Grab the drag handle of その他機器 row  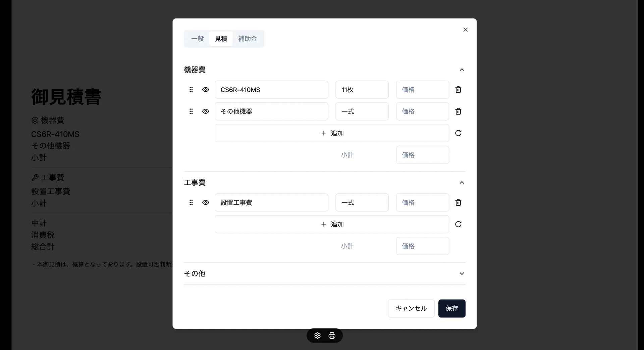point(191,112)
